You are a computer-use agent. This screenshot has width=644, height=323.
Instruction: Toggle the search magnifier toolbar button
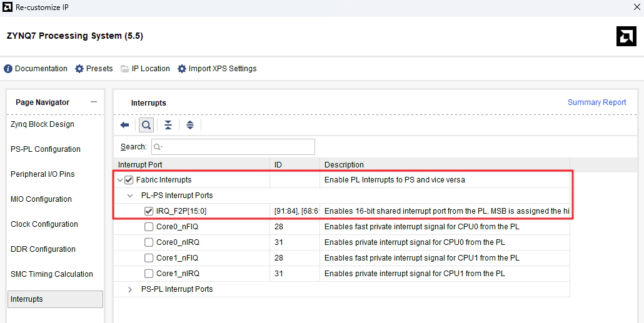click(x=146, y=125)
